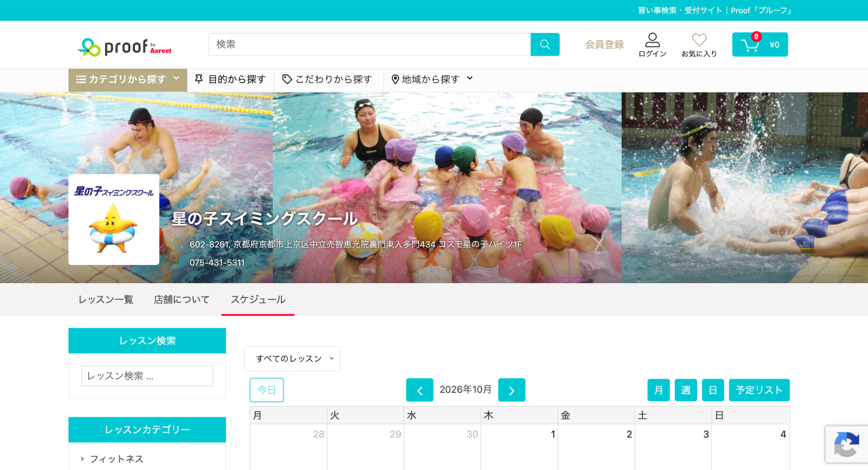Select the スケジュール tab
This screenshot has height=470, width=868.
click(x=258, y=299)
